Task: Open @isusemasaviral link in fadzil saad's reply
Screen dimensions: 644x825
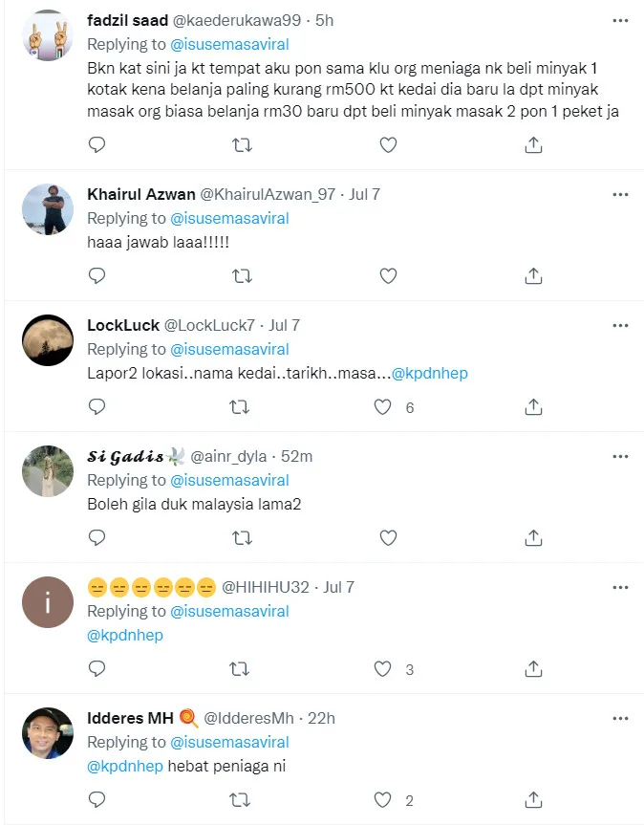Action: coord(229,44)
